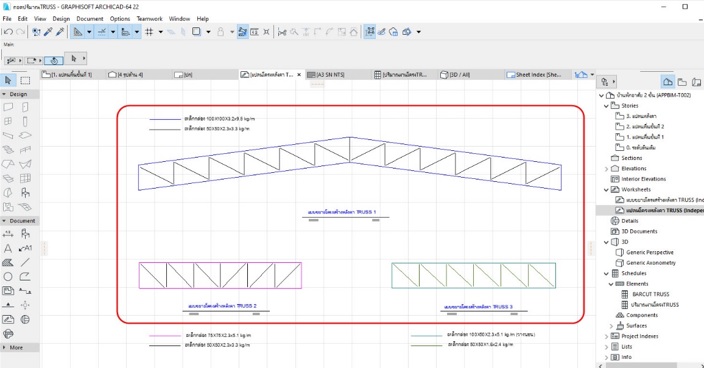Screen dimensions: 704x368
Task: Select the Shell tool
Action: pyautogui.click(x=25, y=164)
